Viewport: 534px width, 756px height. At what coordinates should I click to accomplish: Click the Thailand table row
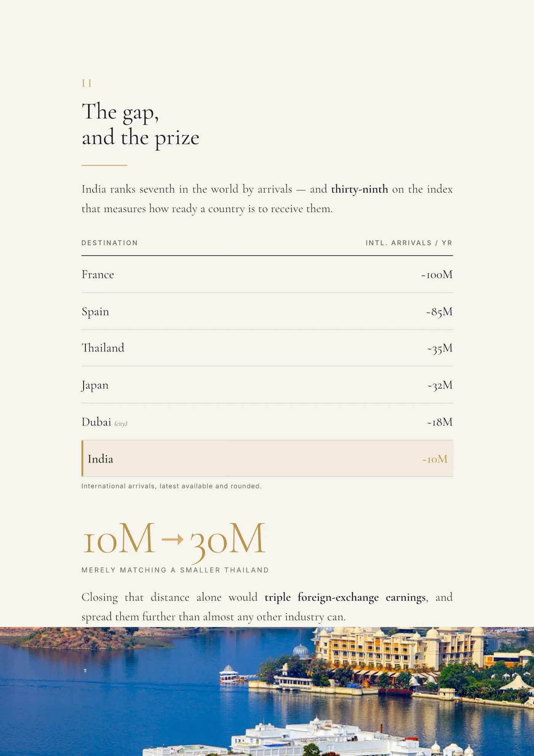pos(267,348)
